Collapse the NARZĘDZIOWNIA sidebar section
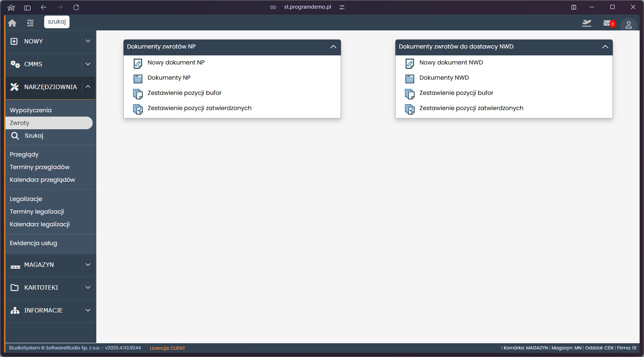Image resolution: width=644 pixels, height=357 pixels. click(88, 87)
